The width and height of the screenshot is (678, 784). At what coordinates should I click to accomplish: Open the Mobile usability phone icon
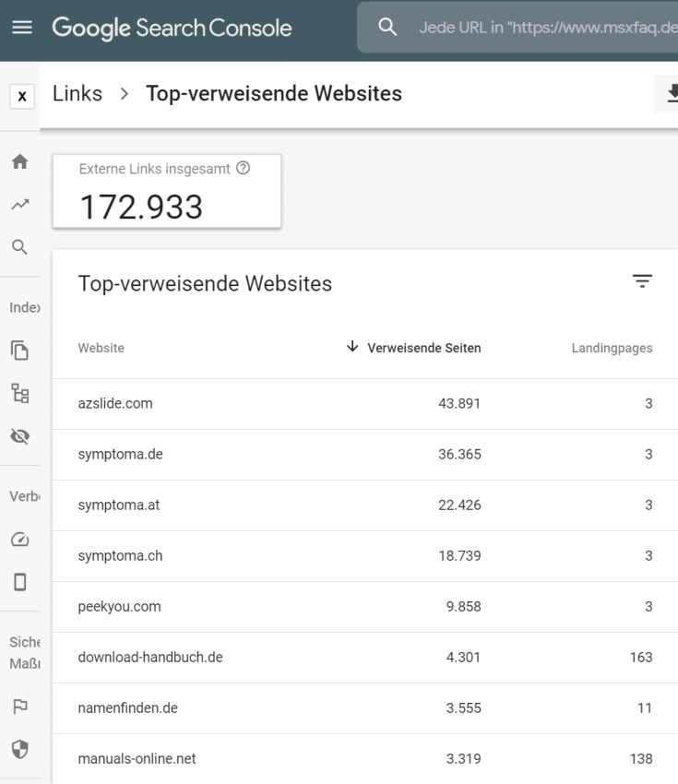[20, 582]
